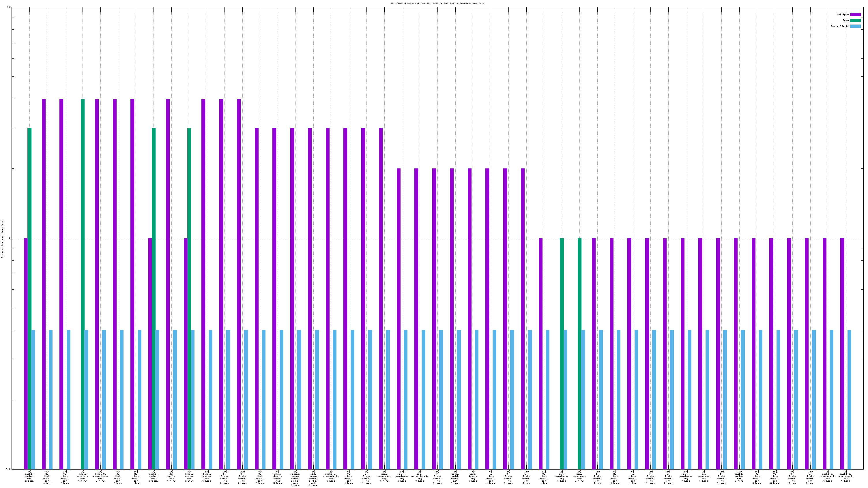
Task: Click the 'Message Count or Spam Score' axis label
Action: (2, 238)
